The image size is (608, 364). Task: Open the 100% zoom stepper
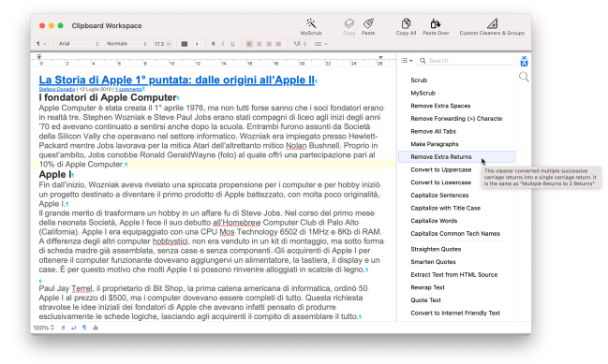click(43, 328)
